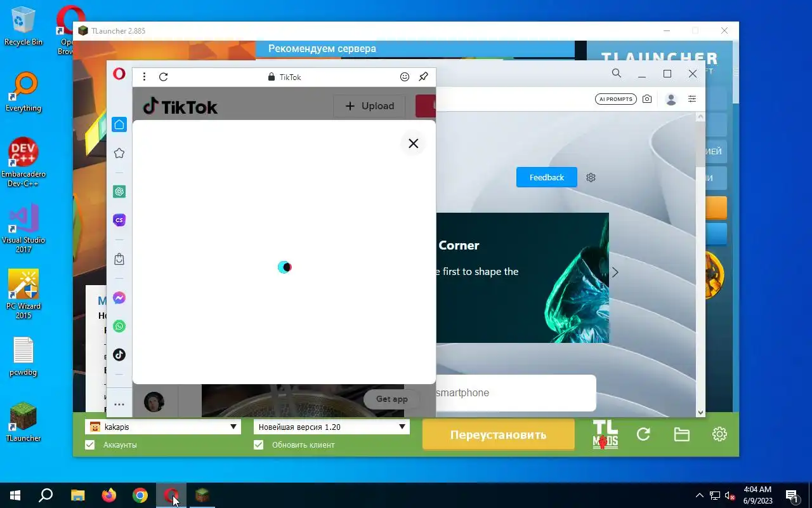Image resolution: width=812 pixels, height=508 pixels.
Task: Open Opera easy setup sliders icon
Action: [692, 99]
